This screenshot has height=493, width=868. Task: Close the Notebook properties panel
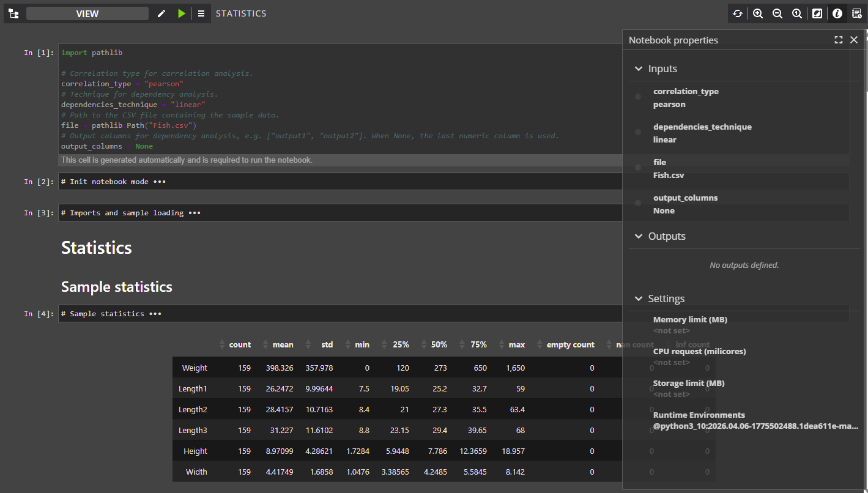(x=854, y=40)
